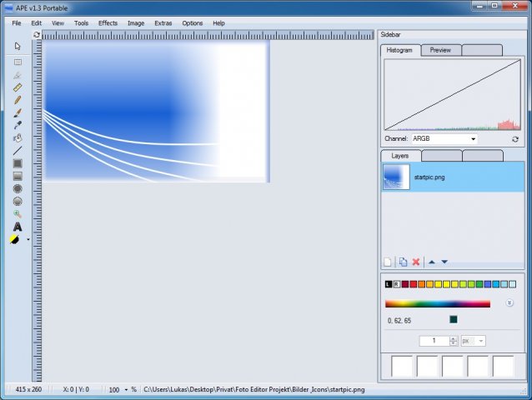Select the startpic.png layer thumbnail
The width and height of the screenshot is (532, 400).
coord(396,177)
